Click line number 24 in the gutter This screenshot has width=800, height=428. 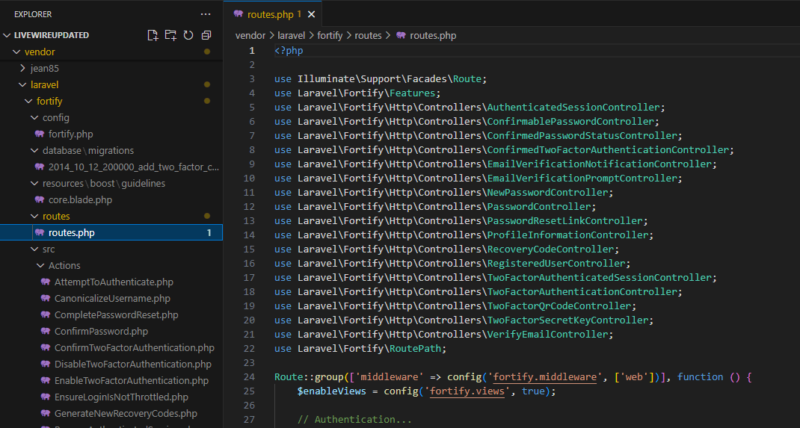point(250,376)
